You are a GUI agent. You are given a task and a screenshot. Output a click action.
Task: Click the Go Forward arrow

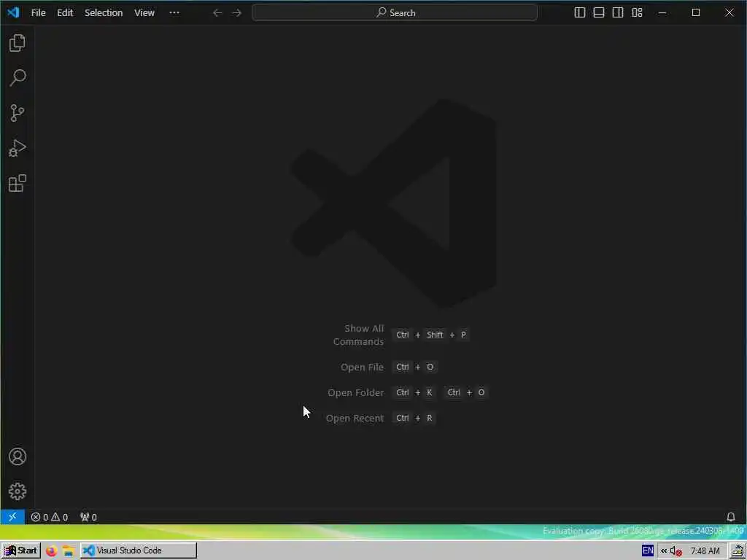click(237, 13)
